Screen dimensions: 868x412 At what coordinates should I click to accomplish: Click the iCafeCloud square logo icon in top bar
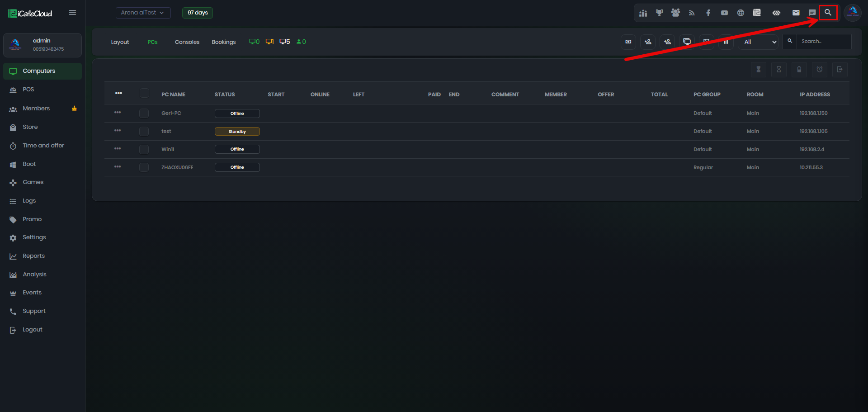tap(757, 13)
